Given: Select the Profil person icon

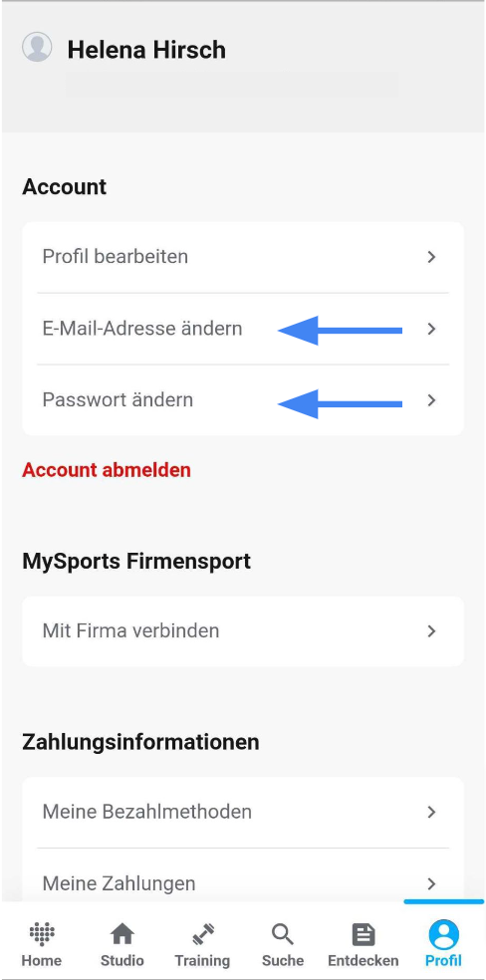Looking at the screenshot, I should 443,935.
